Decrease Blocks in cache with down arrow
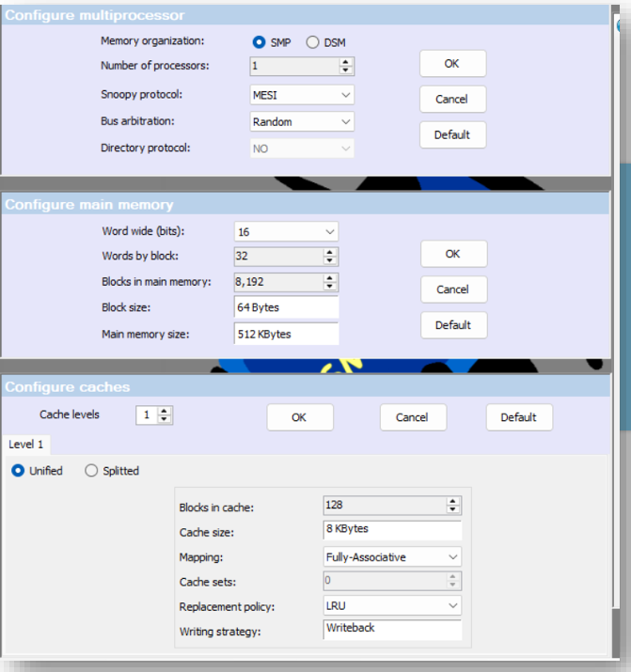 (x=452, y=509)
